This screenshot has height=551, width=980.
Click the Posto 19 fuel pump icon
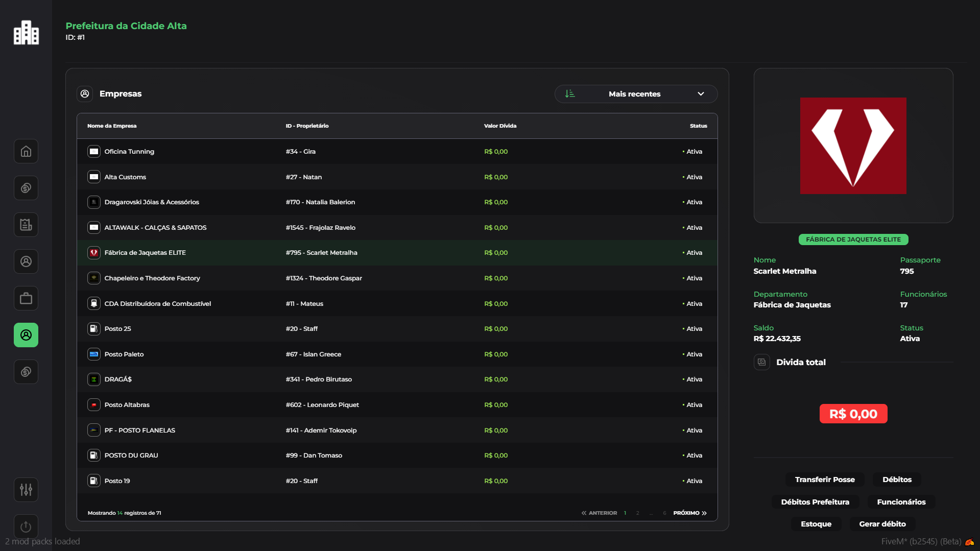click(x=94, y=481)
